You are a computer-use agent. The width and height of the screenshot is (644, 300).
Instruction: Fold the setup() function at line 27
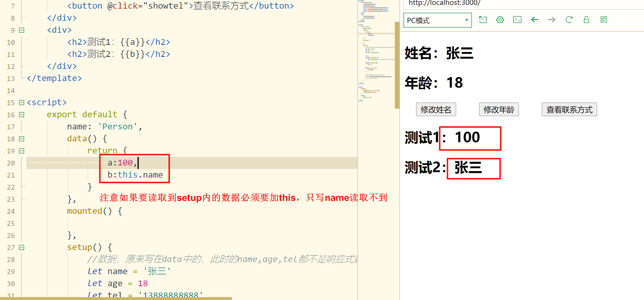[x=22, y=247]
